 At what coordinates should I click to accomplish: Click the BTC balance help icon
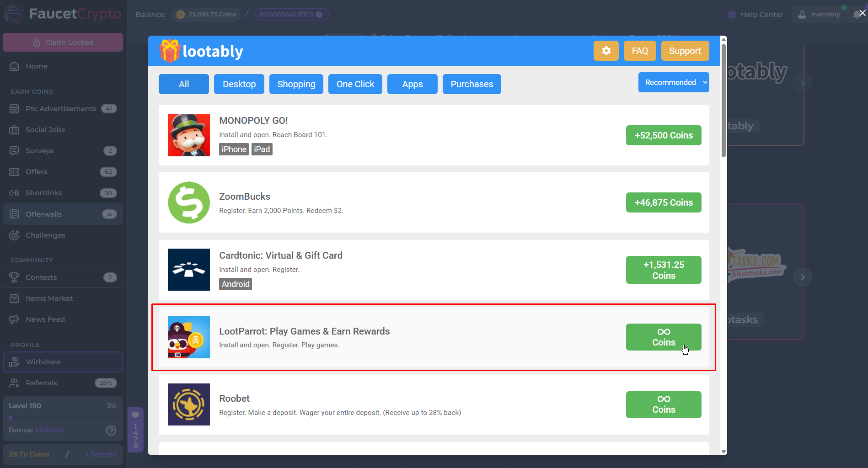319,14
